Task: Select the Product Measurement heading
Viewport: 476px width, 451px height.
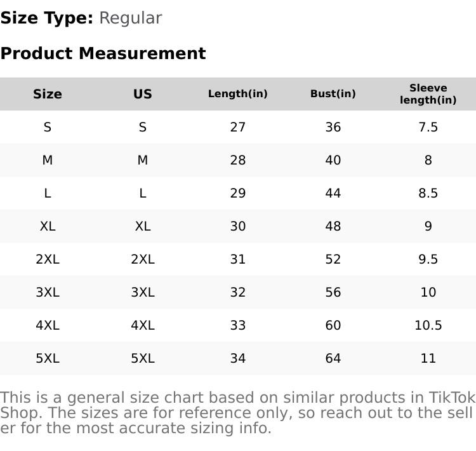Action: coord(103,53)
